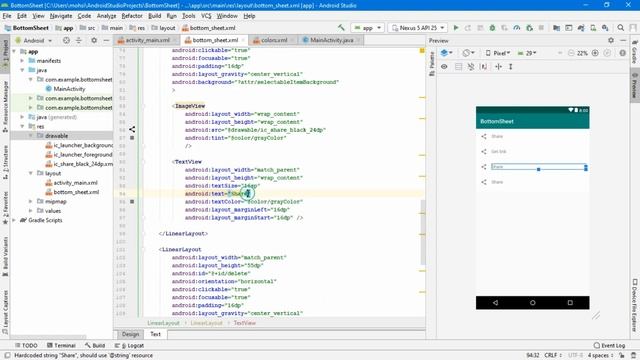Toggle the Device File Explorer tool window

635,305
